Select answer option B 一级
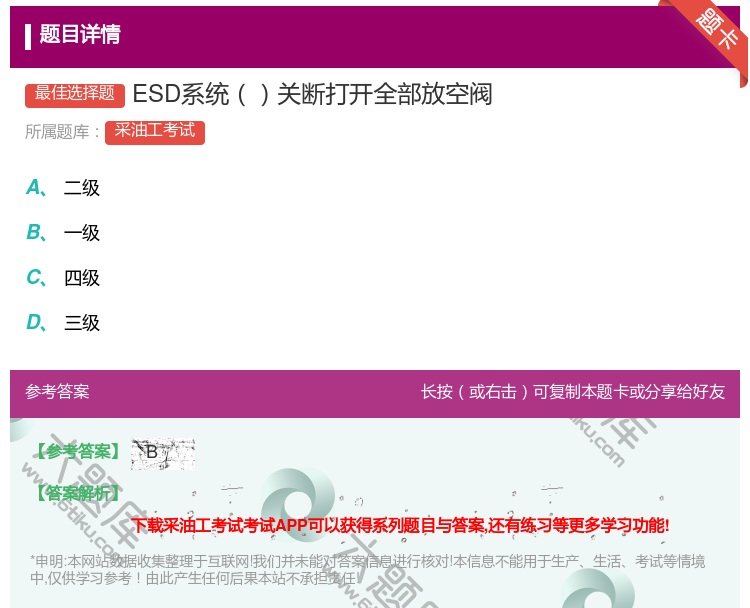 63,232
